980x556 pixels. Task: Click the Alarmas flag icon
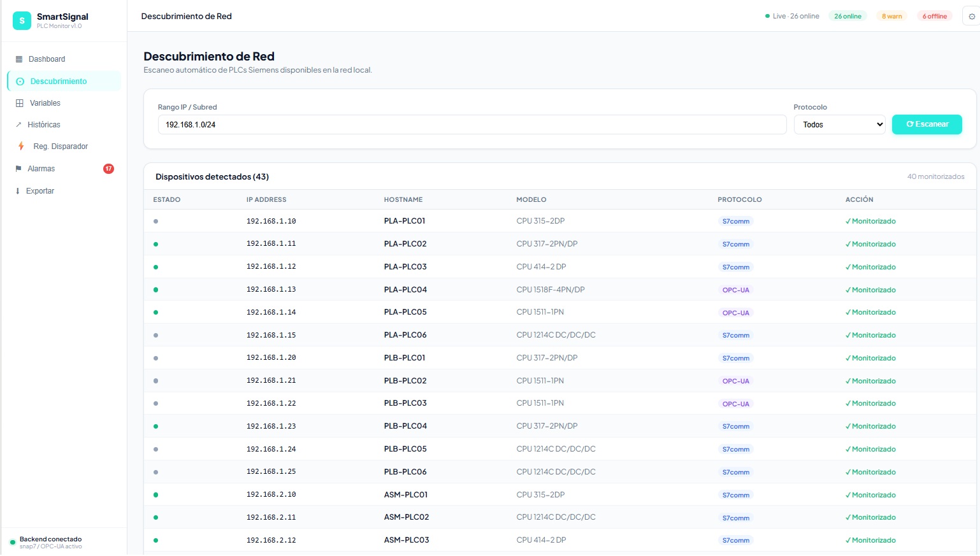click(x=18, y=169)
